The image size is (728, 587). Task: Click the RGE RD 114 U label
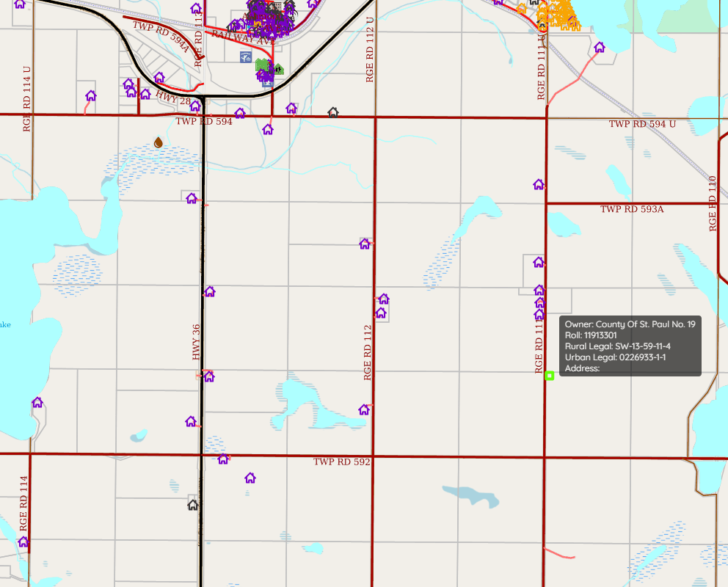point(26,98)
